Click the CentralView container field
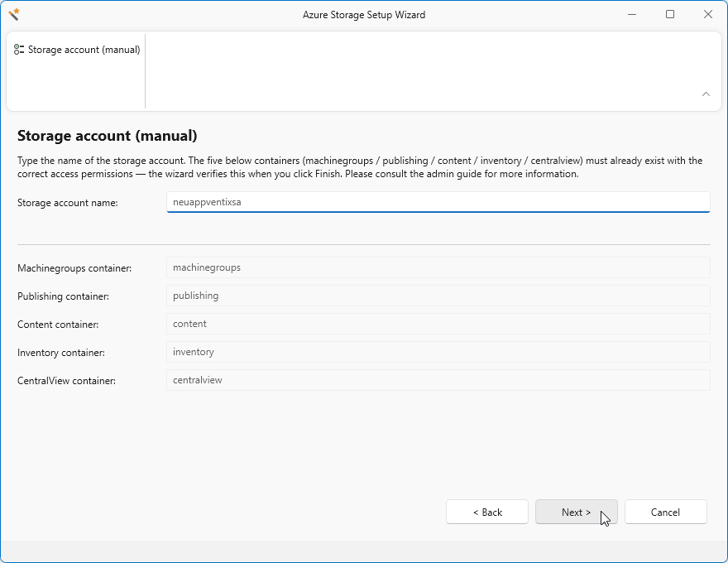 [438, 380]
